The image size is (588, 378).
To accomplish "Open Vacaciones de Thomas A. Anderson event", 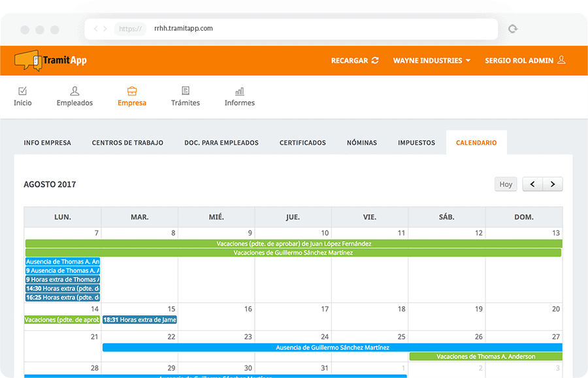I will click(485, 356).
